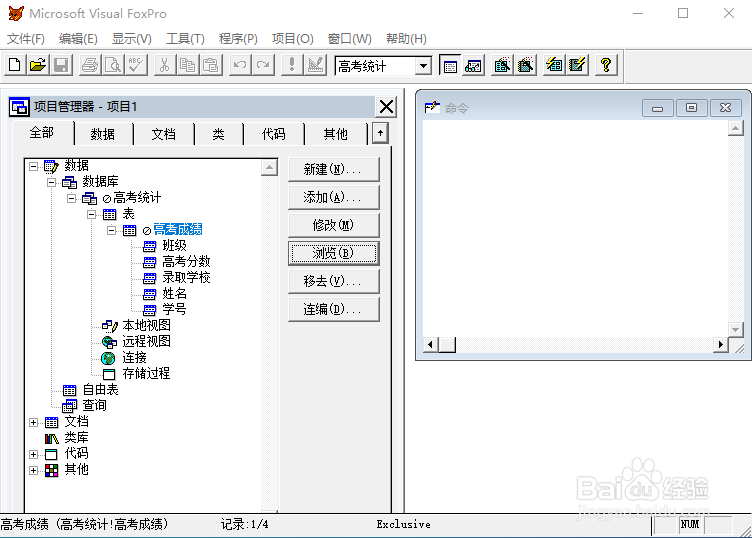Collapse the 高考成绩 table node
Image resolution: width=752 pixels, height=538 pixels.
111,230
